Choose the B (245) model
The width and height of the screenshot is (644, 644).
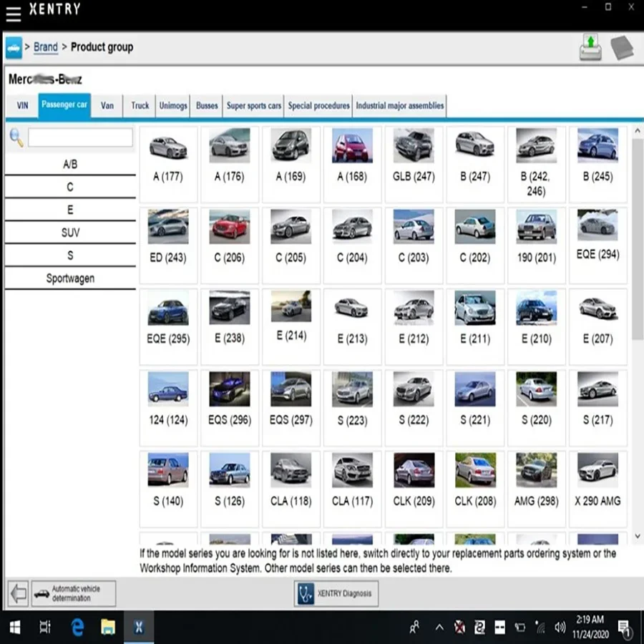click(x=598, y=165)
